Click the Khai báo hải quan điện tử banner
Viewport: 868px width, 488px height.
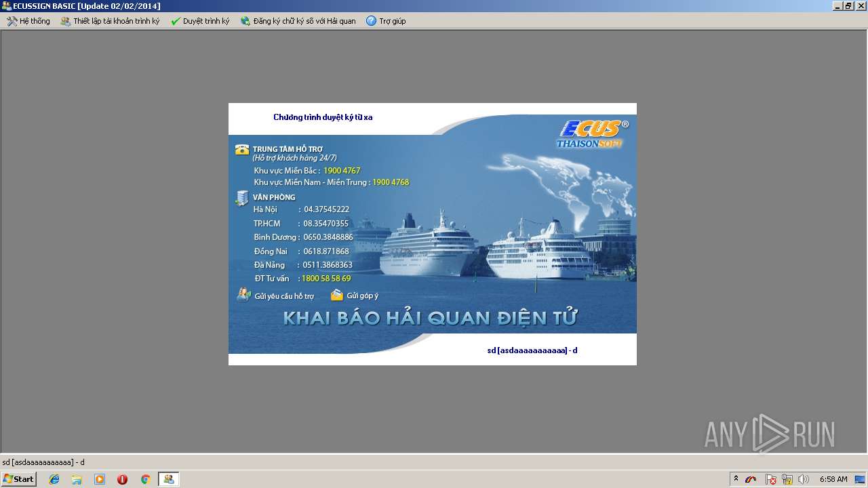click(x=431, y=318)
